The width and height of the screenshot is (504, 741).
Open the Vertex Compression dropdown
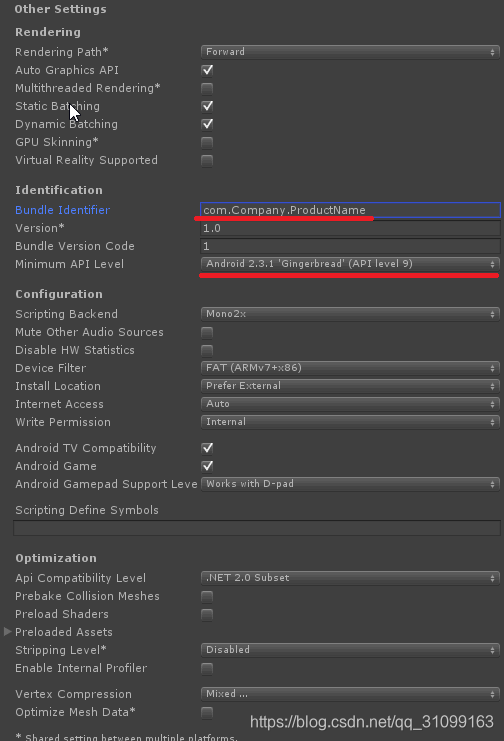point(350,694)
